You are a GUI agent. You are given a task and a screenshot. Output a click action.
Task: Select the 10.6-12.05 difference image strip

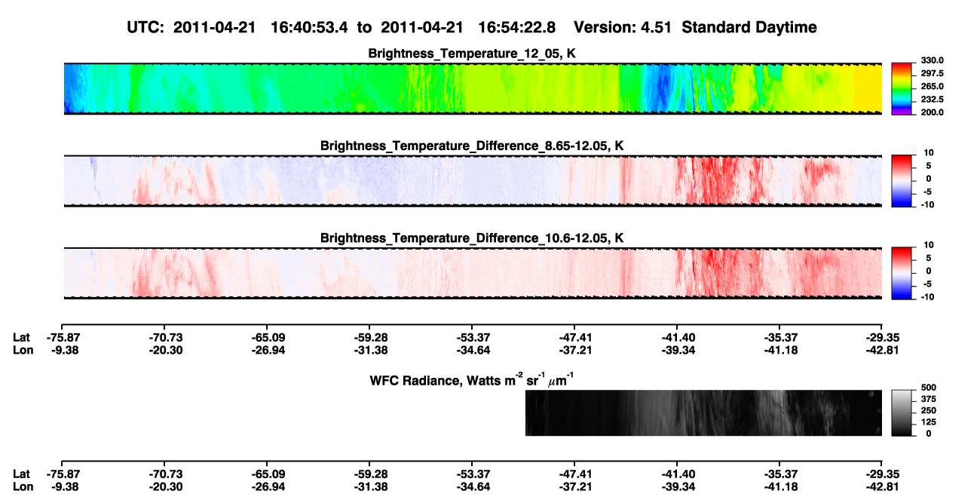[x=473, y=273]
